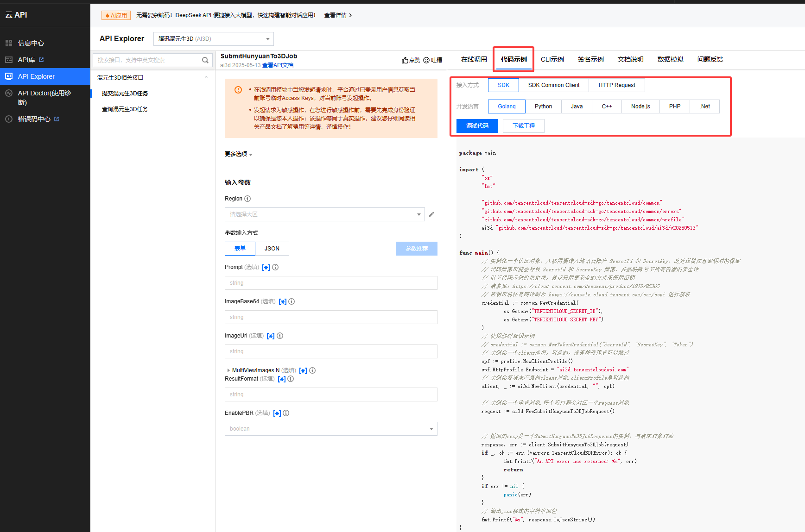Click the 下载工程 button
The width and height of the screenshot is (805, 532).
coord(524,126)
